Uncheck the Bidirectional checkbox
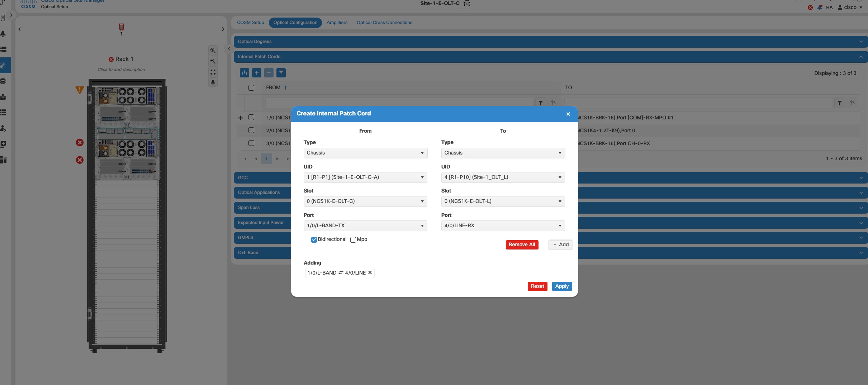This screenshot has height=385, width=868. [314, 240]
